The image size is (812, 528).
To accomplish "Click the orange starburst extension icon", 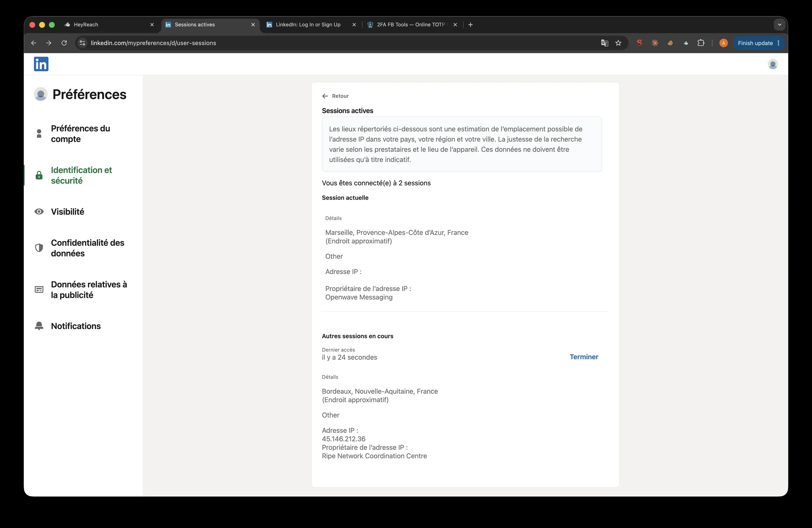I will (x=655, y=43).
